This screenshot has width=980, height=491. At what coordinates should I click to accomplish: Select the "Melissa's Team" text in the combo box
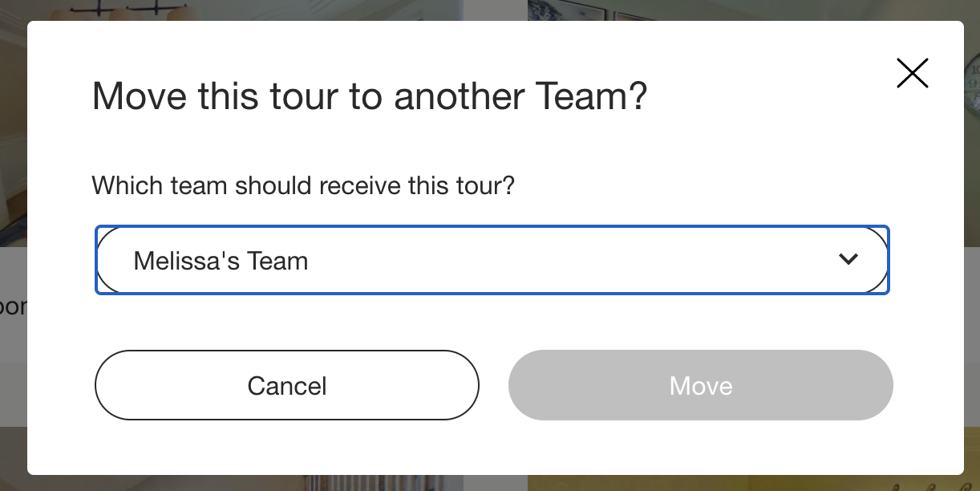tap(221, 261)
